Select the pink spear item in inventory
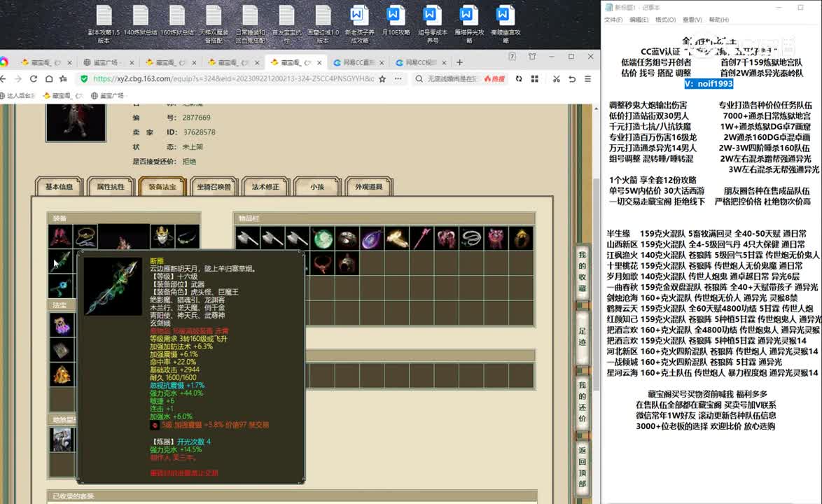 [422, 239]
